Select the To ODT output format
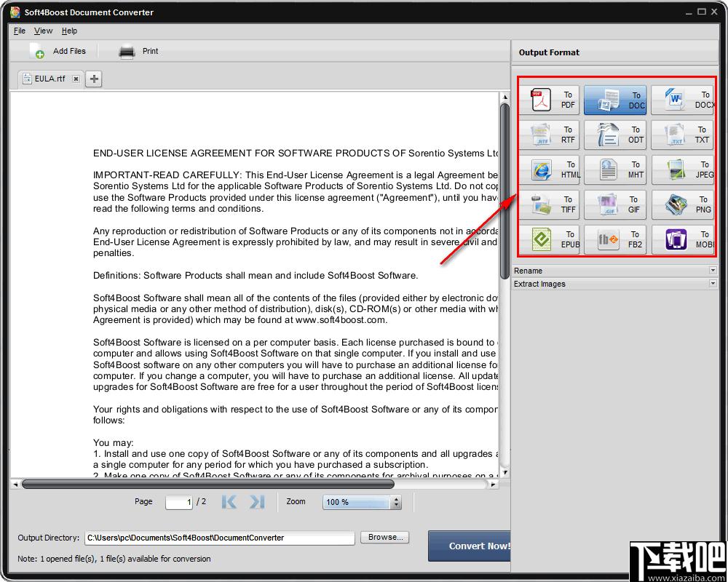Screen dimensions: 728x582 614,135
